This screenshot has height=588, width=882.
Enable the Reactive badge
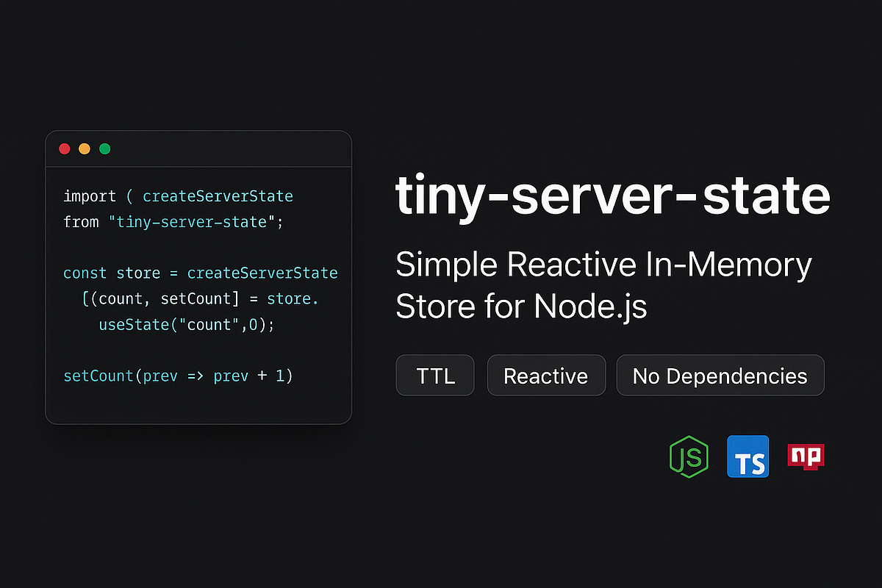546,375
